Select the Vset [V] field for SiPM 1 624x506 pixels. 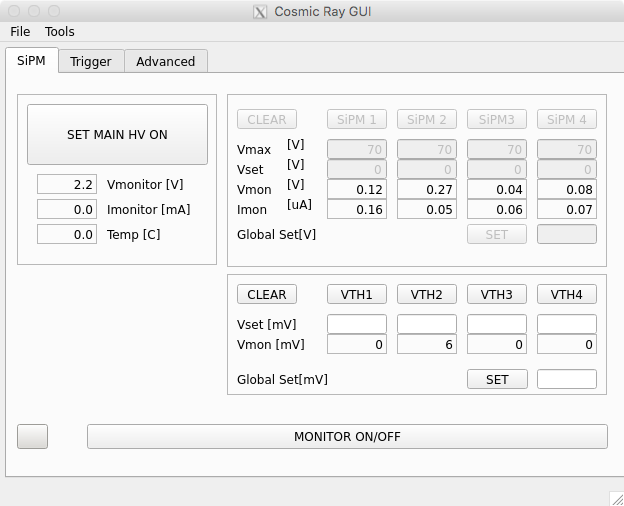pyautogui.click(x=357, y=169)
